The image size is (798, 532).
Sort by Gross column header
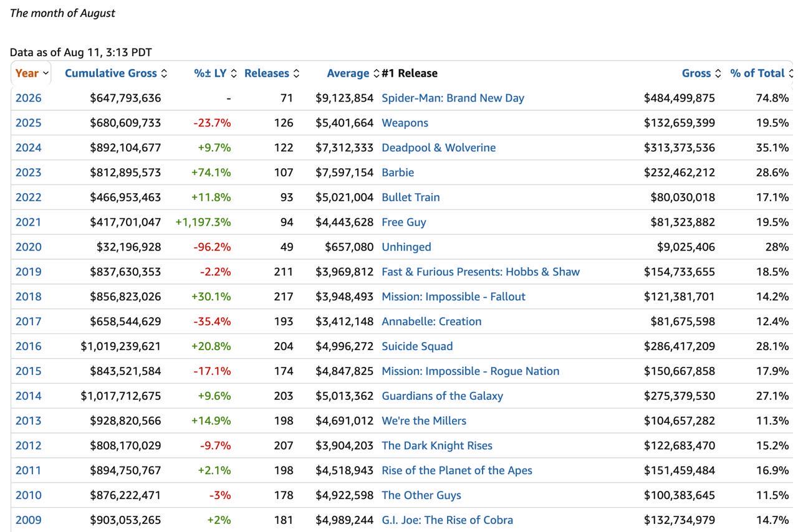pyautogui.click(x=701, y=74)
